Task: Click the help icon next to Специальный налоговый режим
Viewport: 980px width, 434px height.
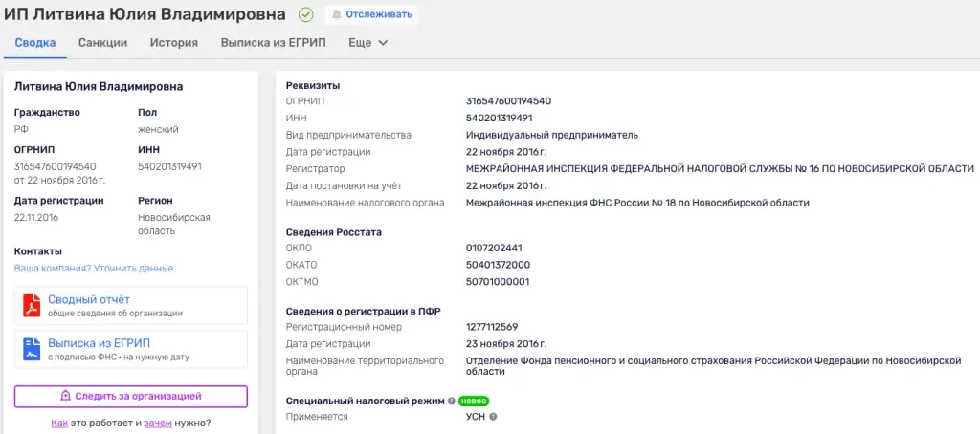Action: pos(452,401)
